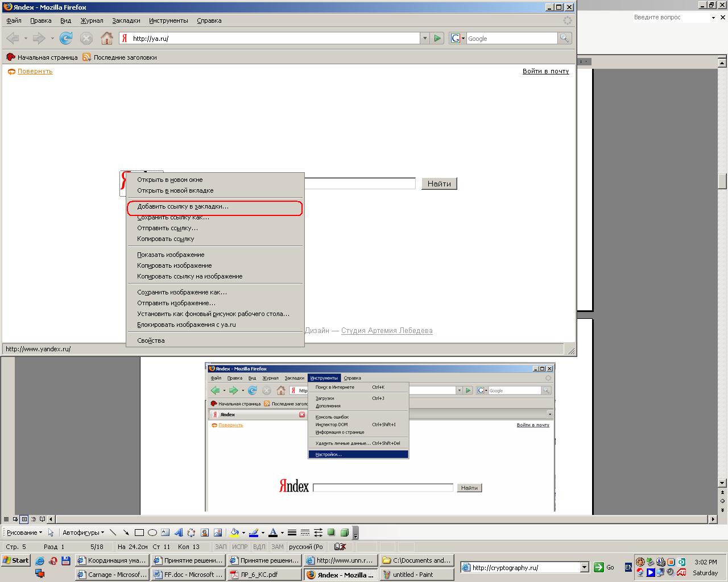Apply Font Color letter A swatch
The height and width of the screenshot is (582, 728).
coord(273,533)
